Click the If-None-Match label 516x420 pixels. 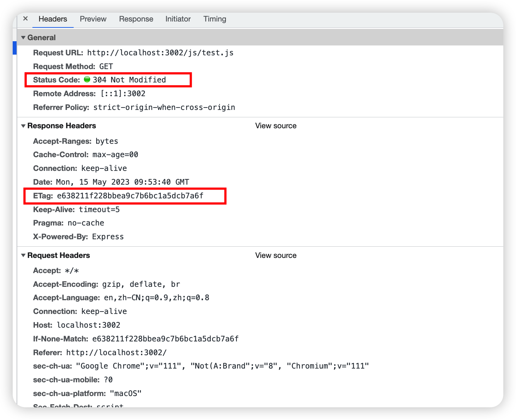(61, 339)
